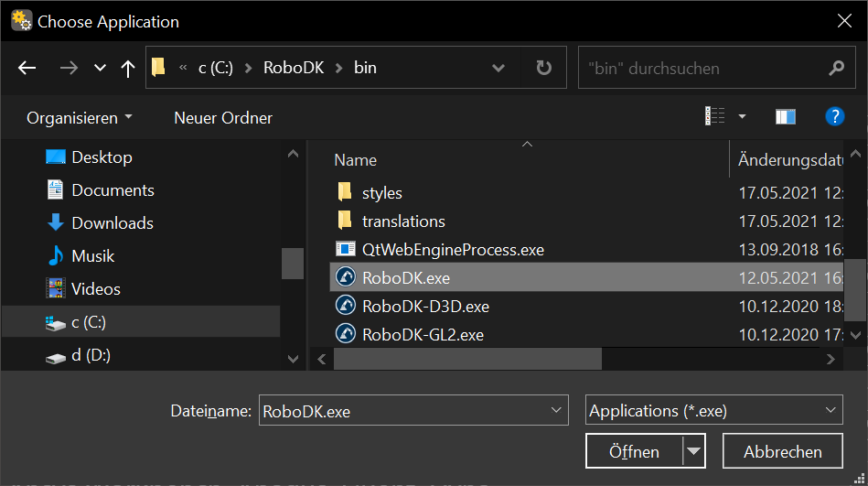Viewport: 868px width, 486px height.
Task: Click the RoboDK-D3D.exe robot icon
Action: click(346, 306)
